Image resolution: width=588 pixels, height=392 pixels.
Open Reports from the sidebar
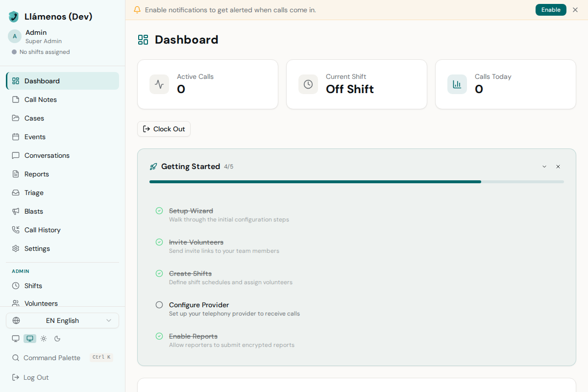62,174
